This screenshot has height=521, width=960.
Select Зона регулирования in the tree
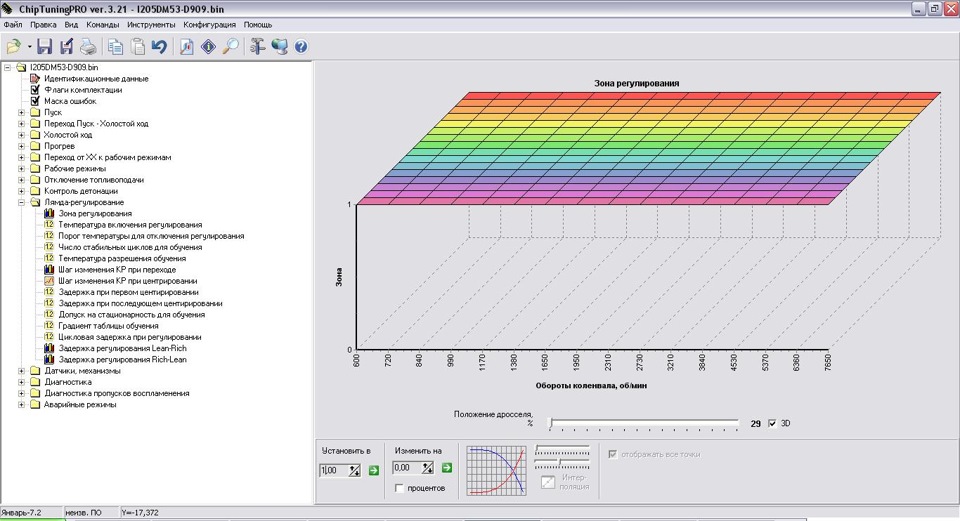95,214
